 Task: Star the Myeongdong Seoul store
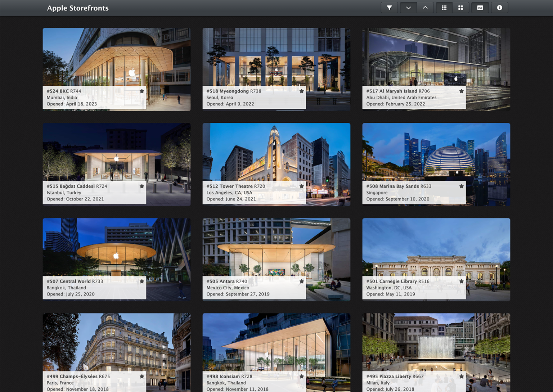[x=302, y=91]
